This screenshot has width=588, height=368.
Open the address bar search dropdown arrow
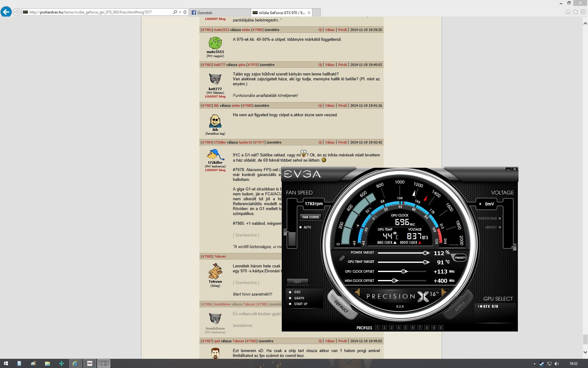tap(180, 12)
